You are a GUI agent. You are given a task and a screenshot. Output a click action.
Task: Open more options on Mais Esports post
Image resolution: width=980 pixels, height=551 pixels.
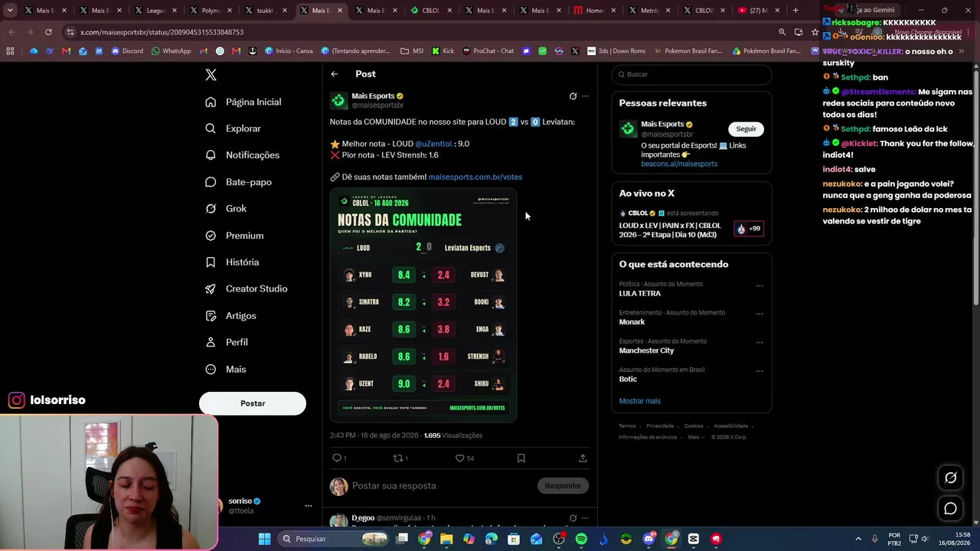coord(585,96)
